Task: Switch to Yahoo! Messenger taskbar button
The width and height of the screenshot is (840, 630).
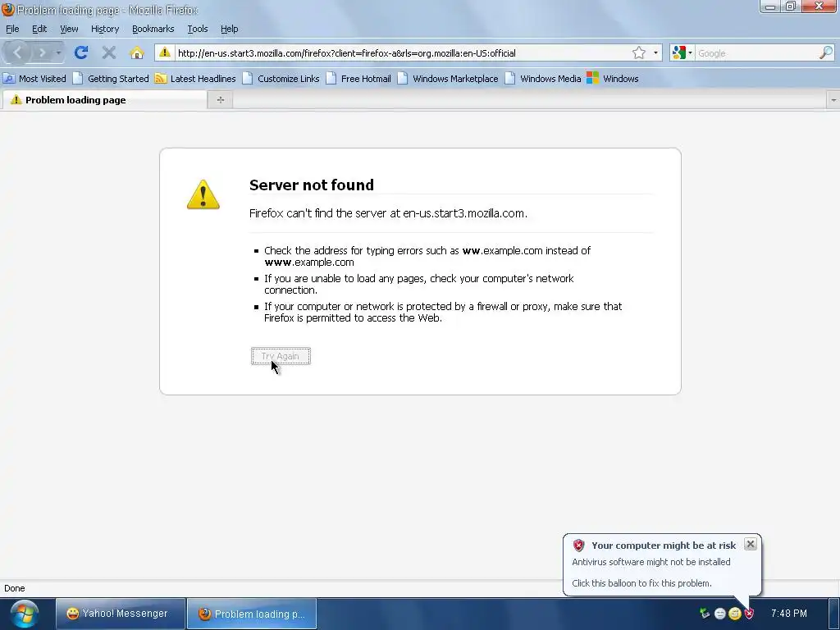Action: (121, 614)
